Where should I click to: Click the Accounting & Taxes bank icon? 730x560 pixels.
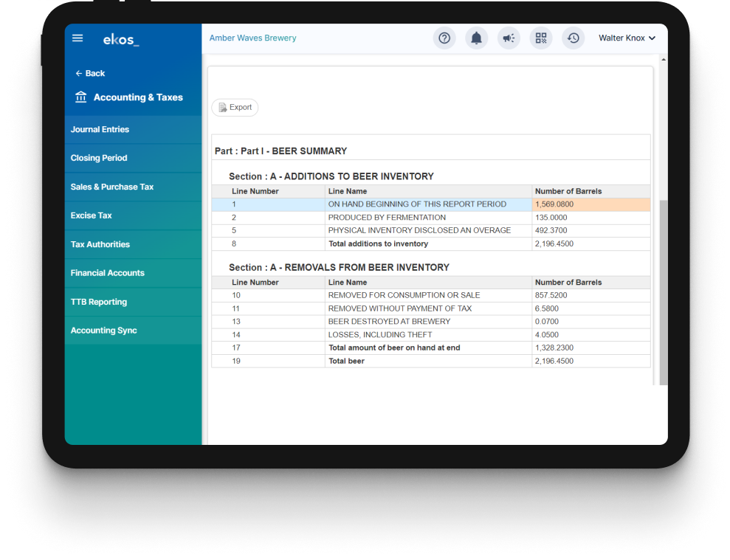click(x=81, y=97)
